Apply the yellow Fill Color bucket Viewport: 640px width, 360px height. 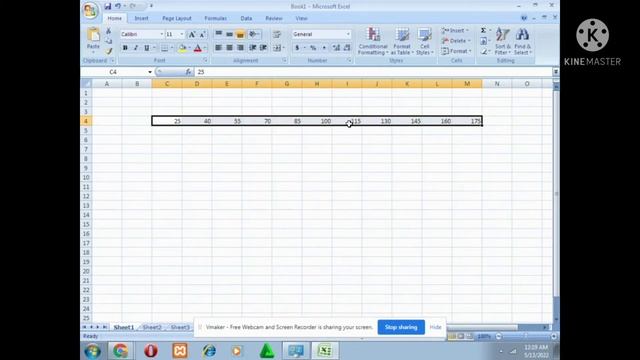(x=182, y=48)
